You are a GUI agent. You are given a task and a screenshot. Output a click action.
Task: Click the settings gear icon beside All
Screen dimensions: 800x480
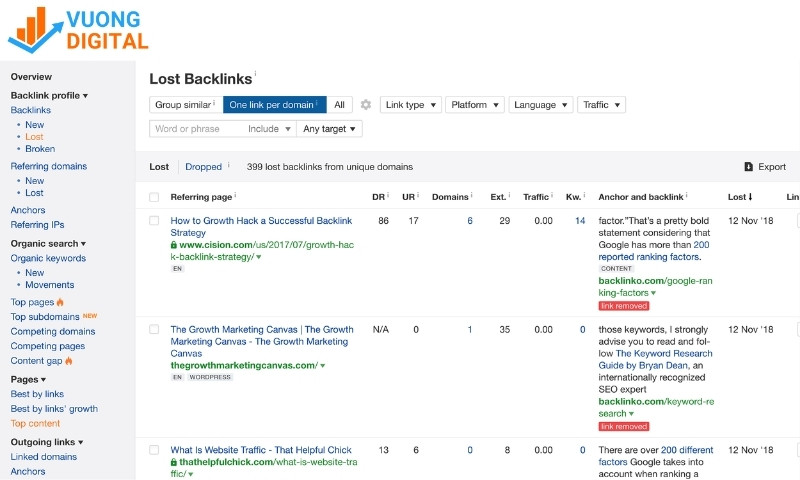366,105
